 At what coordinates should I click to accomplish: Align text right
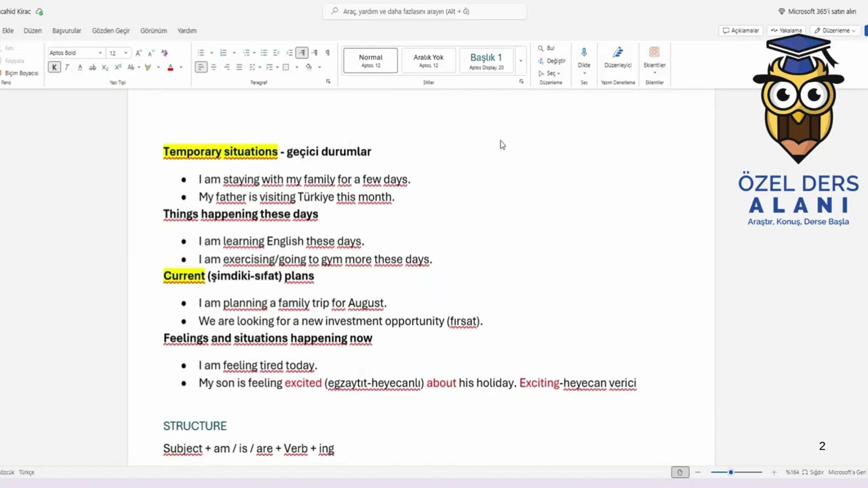pyautogui.click(x=226, y=67)
